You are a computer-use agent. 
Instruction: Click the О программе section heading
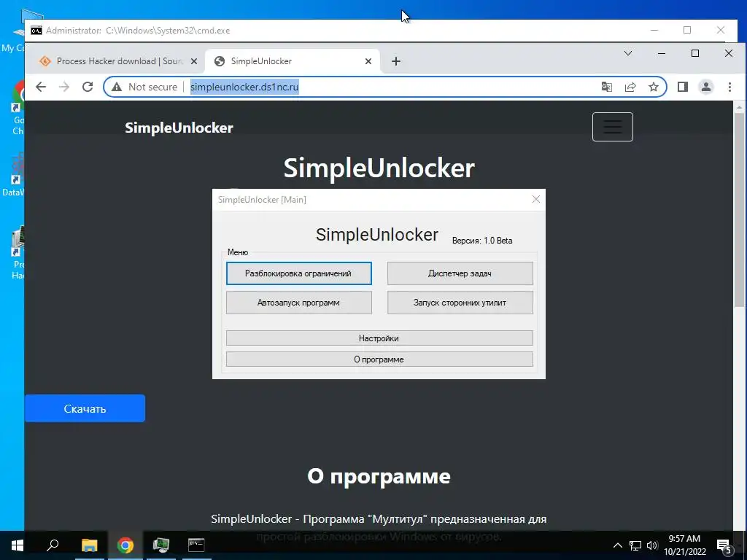pyautogui.click(x=379, y=475)
